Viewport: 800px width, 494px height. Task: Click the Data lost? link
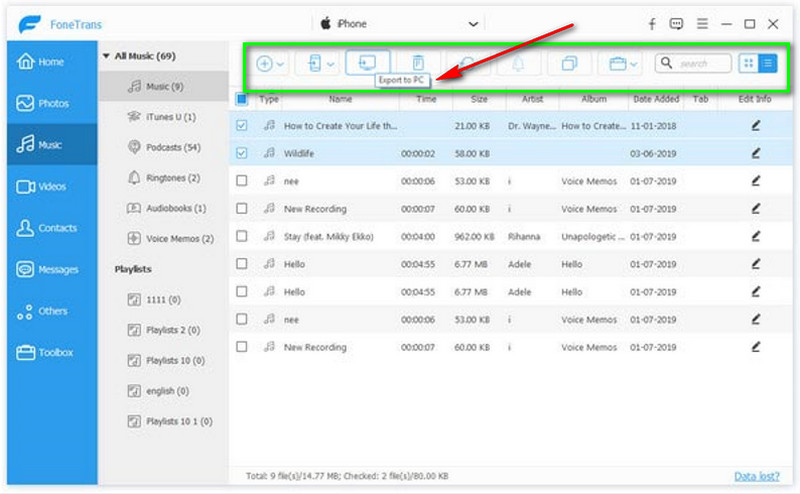point(755,476)
